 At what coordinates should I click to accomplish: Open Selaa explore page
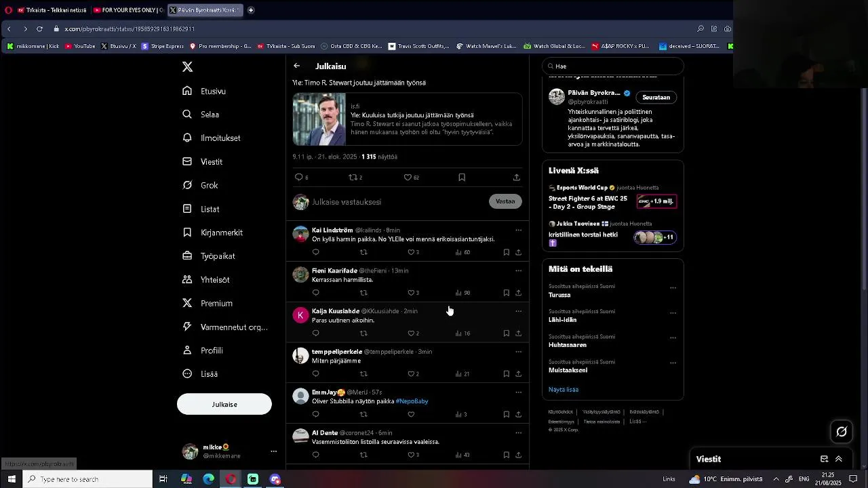pos(201,115)
